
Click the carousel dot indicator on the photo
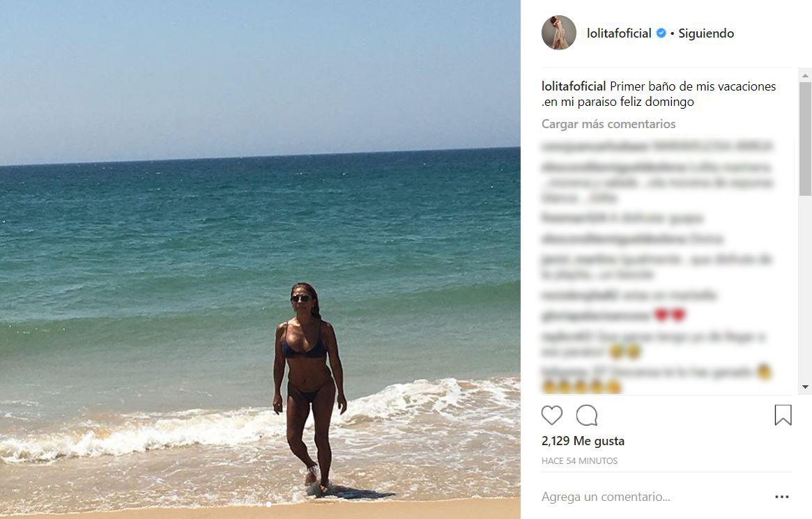point(268,504)
